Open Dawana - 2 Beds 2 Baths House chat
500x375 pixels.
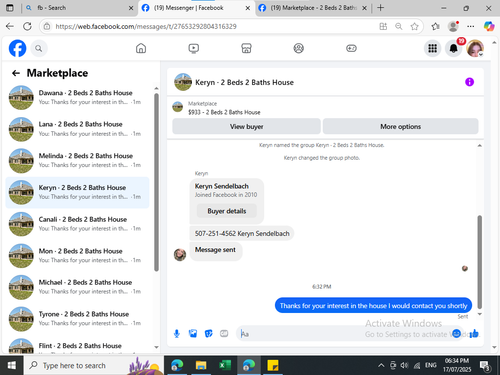tap(77, 98)
